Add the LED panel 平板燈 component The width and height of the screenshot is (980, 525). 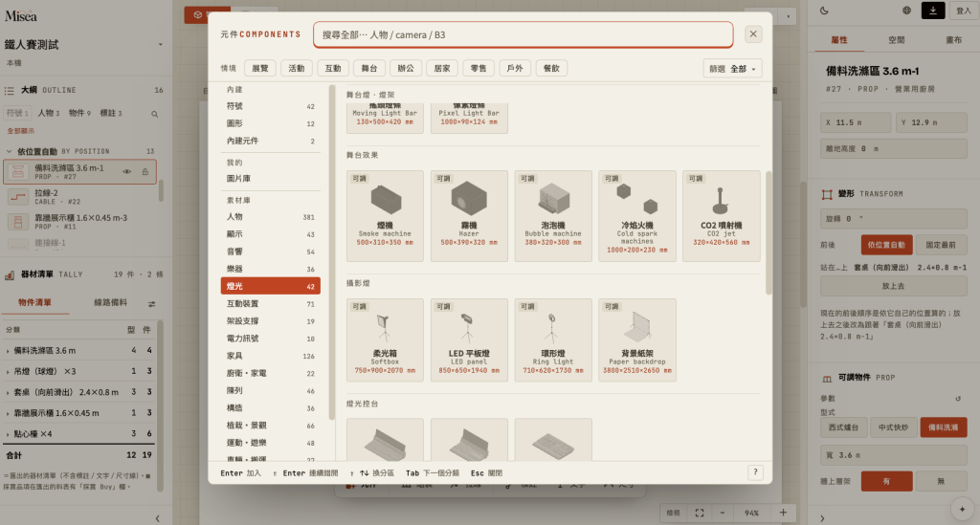coord(469,339)
